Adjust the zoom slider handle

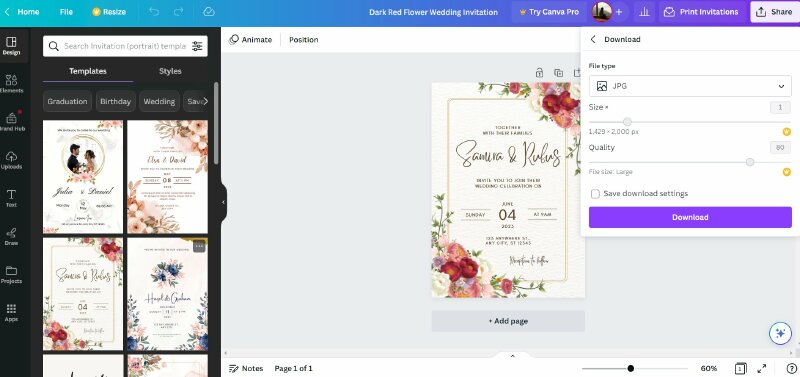tap(631, 368)
